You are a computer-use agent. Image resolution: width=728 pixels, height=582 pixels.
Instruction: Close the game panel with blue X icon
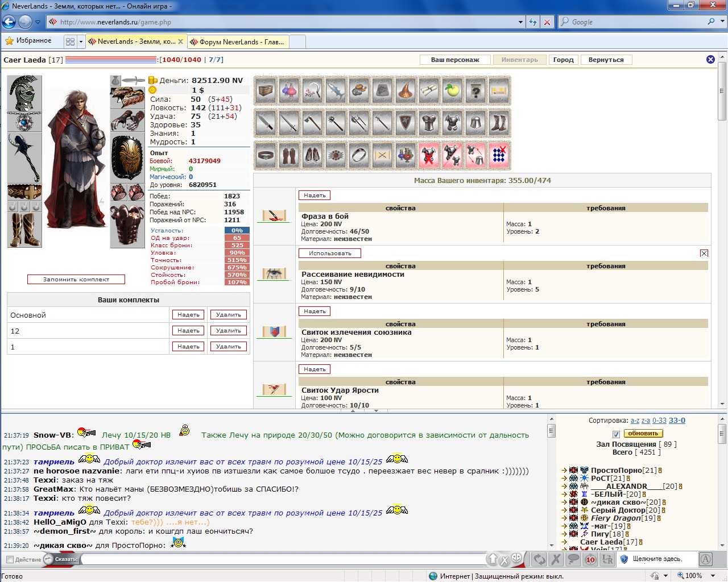[x=710, y=60]
